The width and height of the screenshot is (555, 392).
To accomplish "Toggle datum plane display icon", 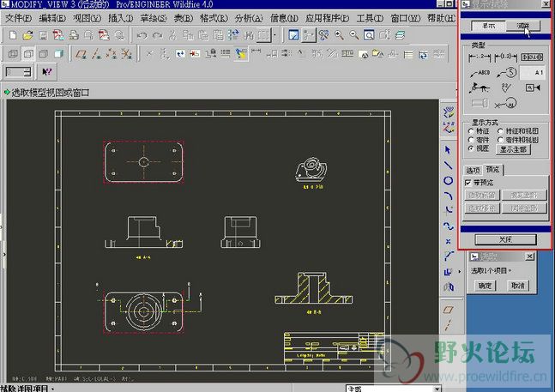I will 81,54.
